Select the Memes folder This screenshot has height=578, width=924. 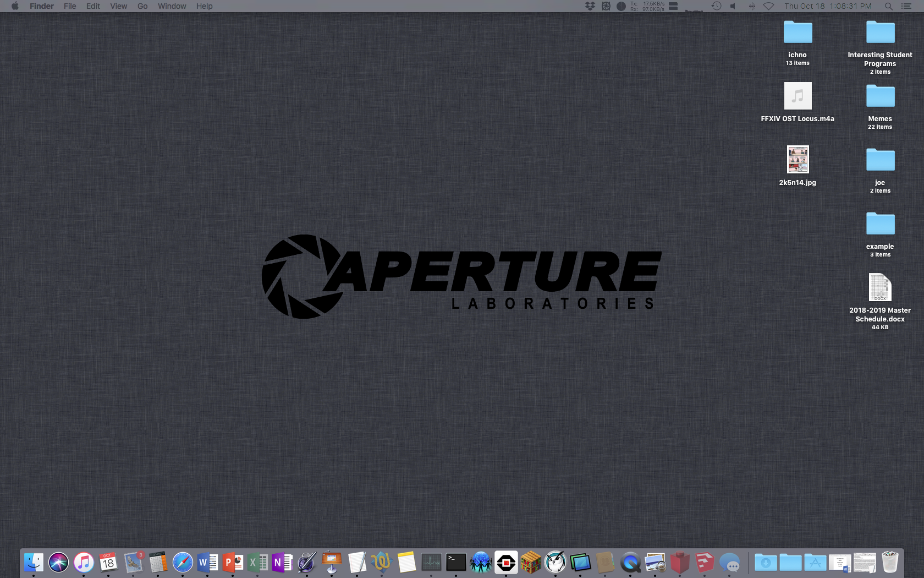tap(880, 96)
